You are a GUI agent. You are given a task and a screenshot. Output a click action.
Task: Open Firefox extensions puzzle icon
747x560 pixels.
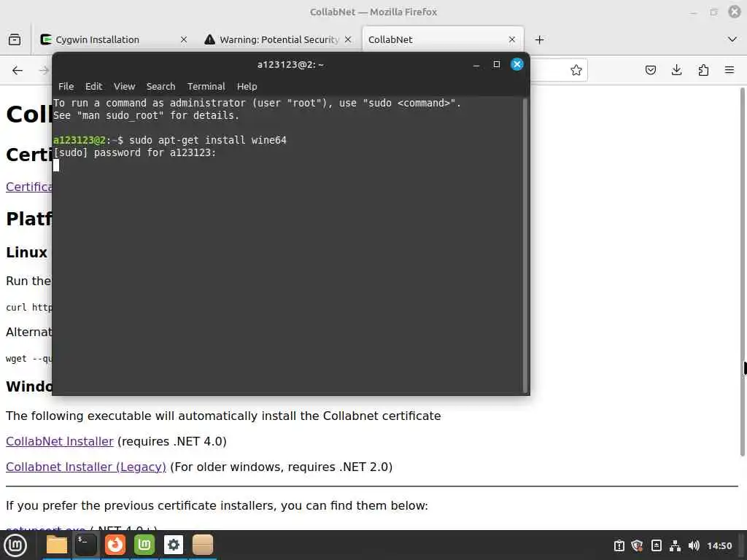[x=703, y=71]
